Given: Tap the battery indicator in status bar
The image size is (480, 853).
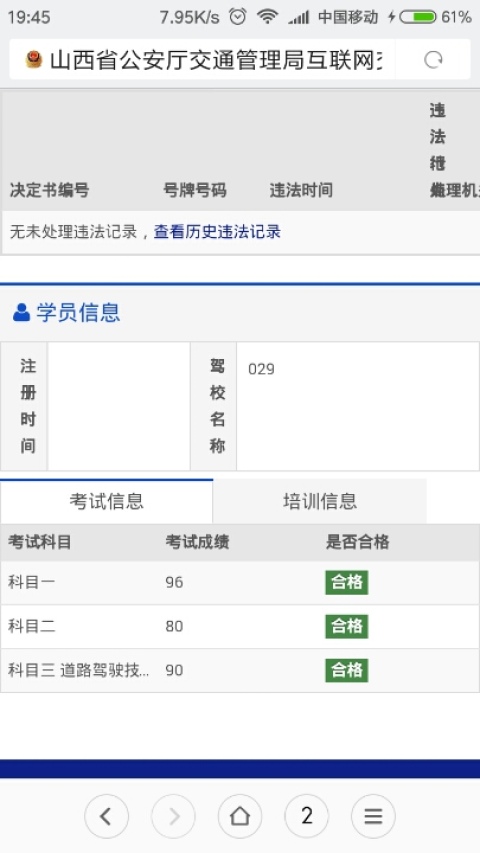Looking at the screenshot, I should (418, 17).
